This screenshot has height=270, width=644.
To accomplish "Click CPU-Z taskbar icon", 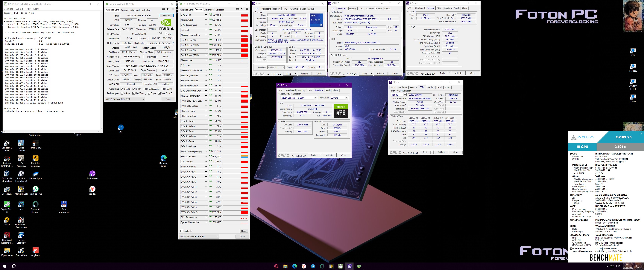I will (x=350, y=266).
